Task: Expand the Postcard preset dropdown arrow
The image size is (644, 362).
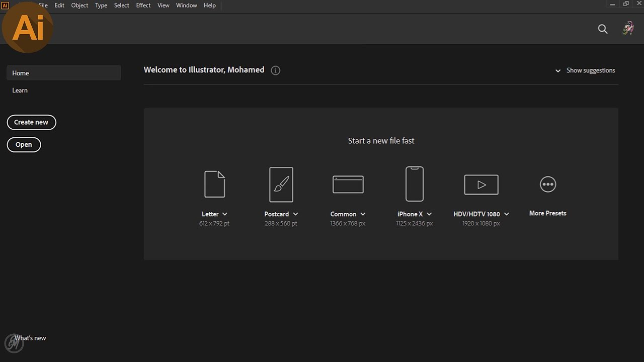Action: (295, 214)
